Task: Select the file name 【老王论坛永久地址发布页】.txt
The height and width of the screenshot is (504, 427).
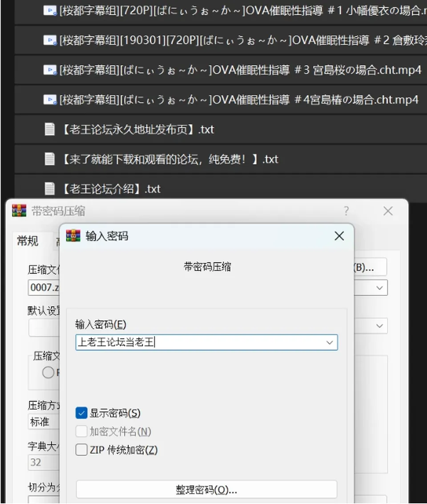Action: [137, 129]
